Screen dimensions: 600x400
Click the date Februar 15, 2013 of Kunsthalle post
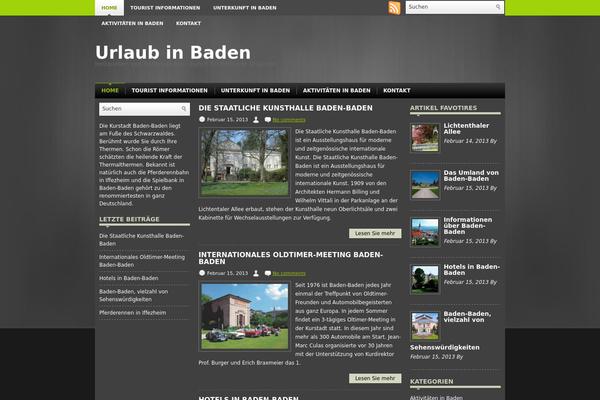(227, 120)
